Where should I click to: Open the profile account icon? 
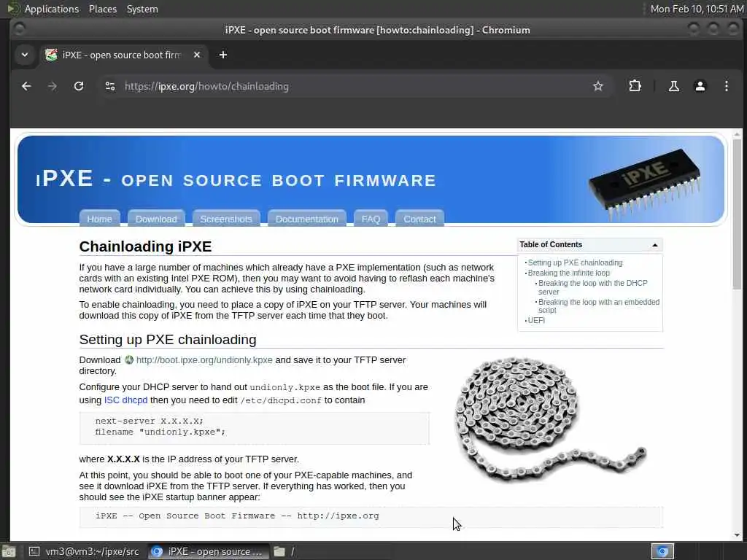[700, 86]
